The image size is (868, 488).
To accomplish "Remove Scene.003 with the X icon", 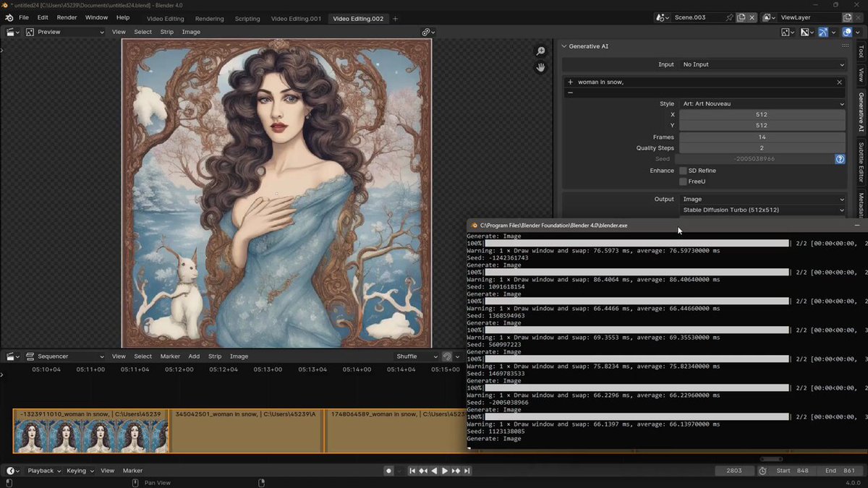I will [x=752, y=17].
